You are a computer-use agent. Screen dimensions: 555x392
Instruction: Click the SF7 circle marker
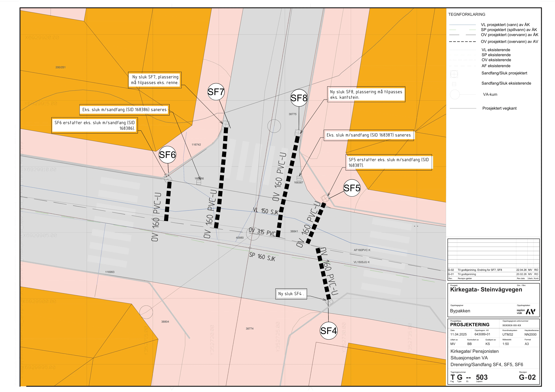(216, 92)
